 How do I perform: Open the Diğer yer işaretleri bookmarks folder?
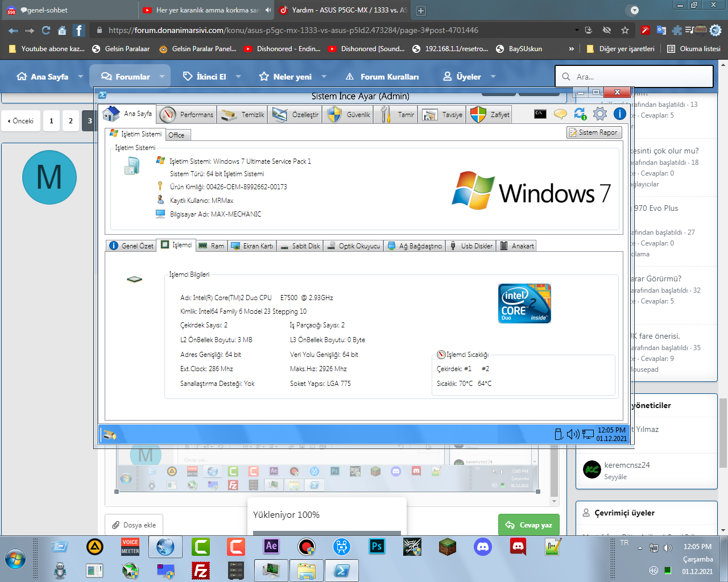point(621,49)
